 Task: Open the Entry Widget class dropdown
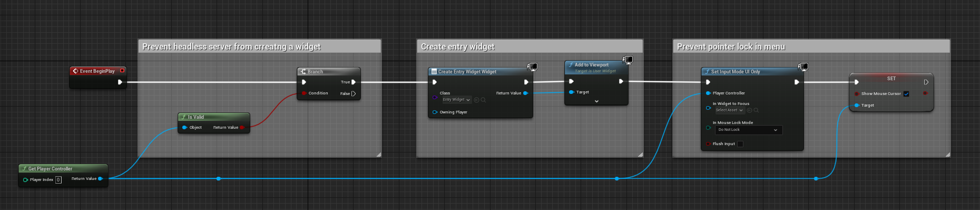tap(456, 100)
